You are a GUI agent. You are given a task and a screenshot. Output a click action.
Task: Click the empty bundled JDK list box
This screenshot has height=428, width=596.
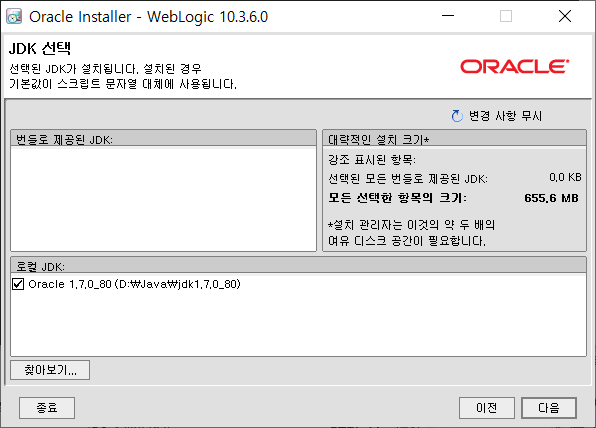(x=163, y=198)
